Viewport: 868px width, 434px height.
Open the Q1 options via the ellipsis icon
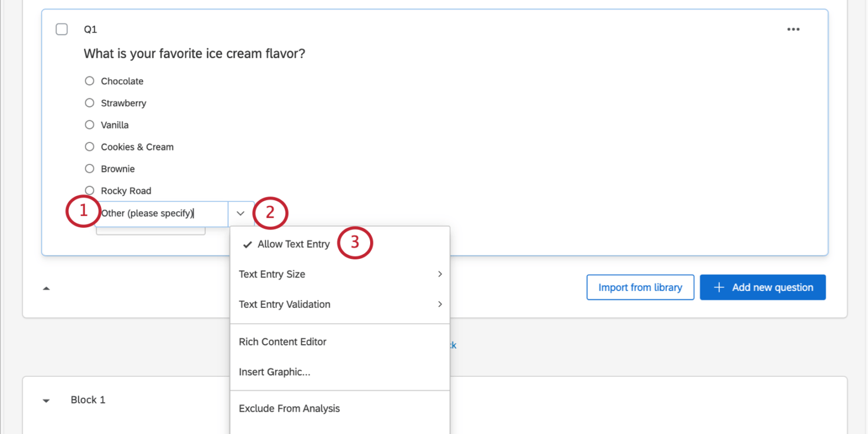click(793, 29)
